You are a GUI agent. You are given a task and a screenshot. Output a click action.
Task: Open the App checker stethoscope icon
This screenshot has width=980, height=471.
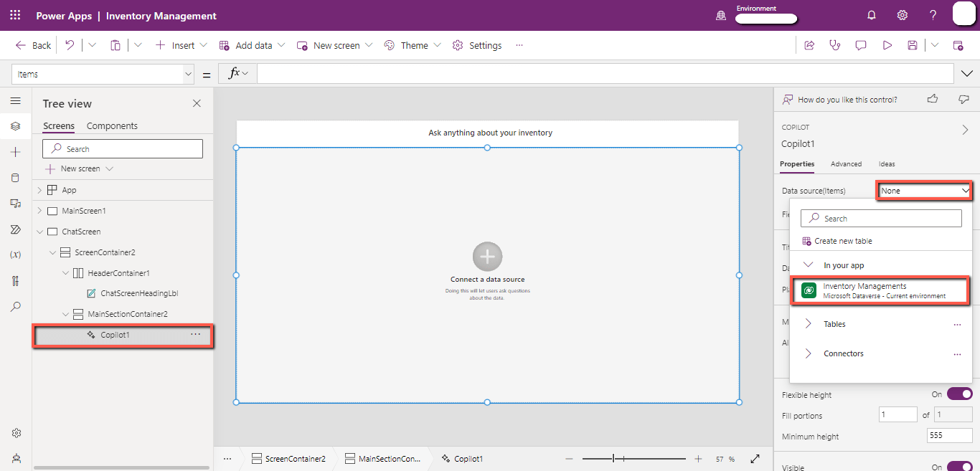(x=834, y=45)
